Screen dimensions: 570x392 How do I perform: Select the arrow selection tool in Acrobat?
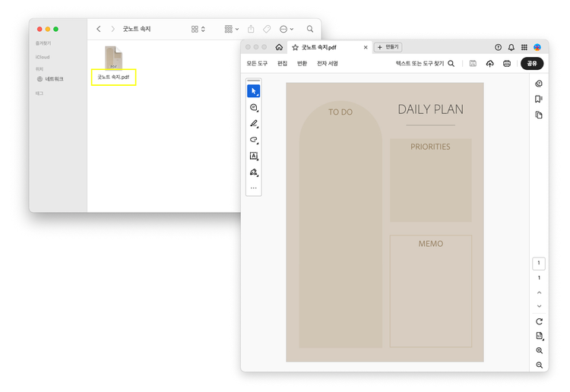253,91
